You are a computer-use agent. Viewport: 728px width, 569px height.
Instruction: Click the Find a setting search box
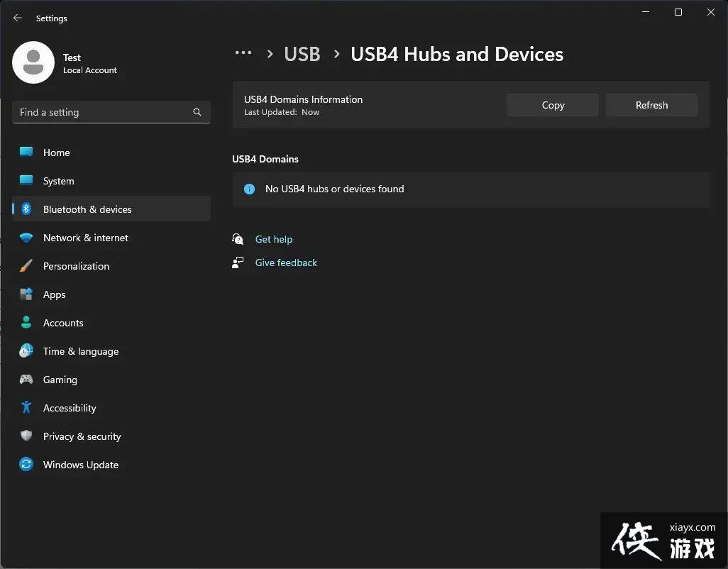(x=111, y=111)
